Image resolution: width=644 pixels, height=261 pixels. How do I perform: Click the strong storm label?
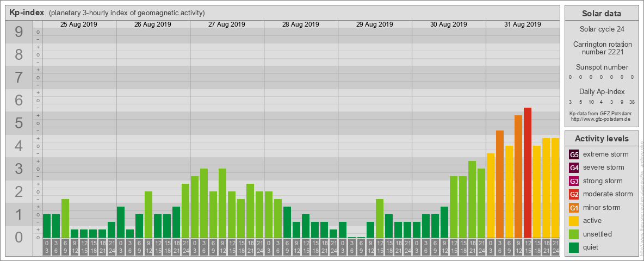603,181
